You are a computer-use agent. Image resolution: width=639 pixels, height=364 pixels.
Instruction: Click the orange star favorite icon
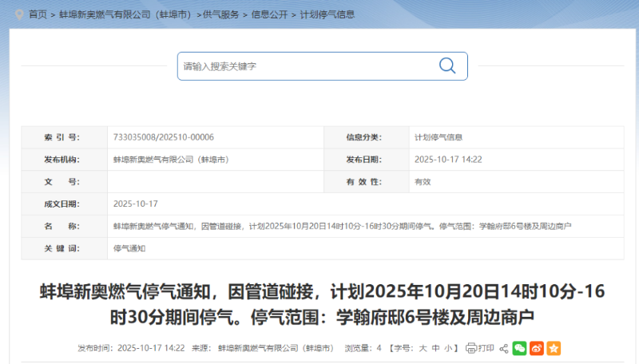click(554, 348)
